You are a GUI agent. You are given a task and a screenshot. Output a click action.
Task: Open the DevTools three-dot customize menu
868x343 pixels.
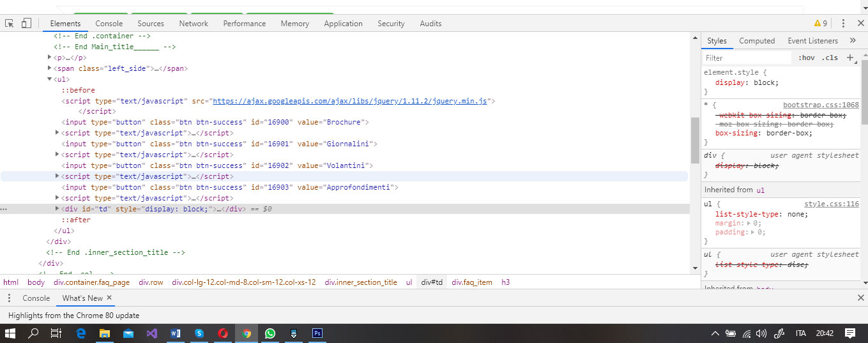[x=843, y=23]
